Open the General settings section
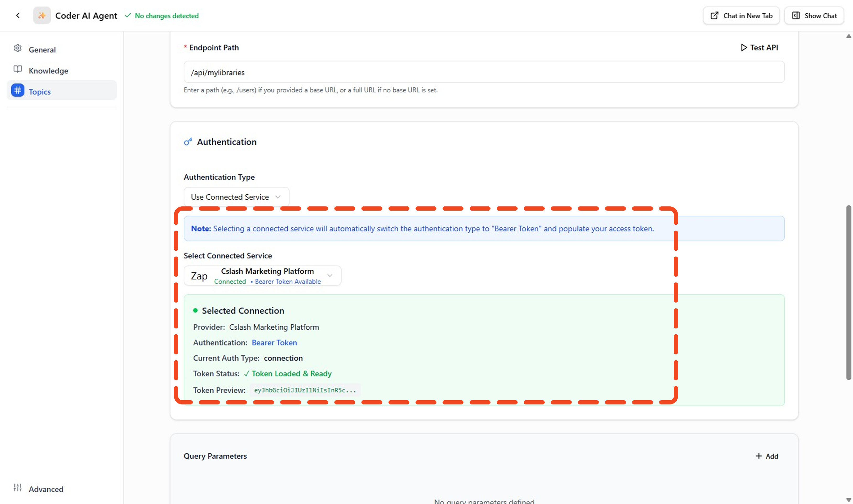 (x=42, y=50)
